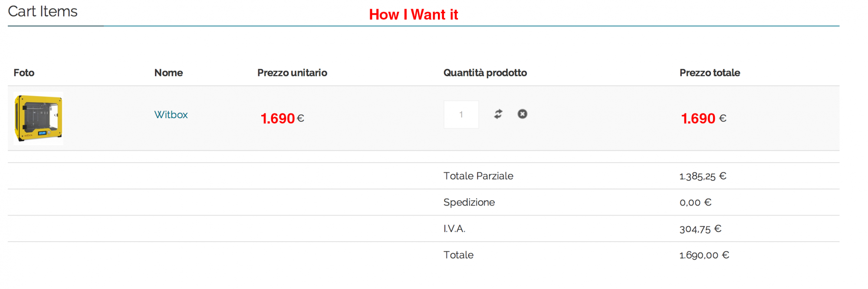Click the 304,75 € tax value
This screenshot has width=868, height=289.
pyautogui.click(x=700, y=229)
